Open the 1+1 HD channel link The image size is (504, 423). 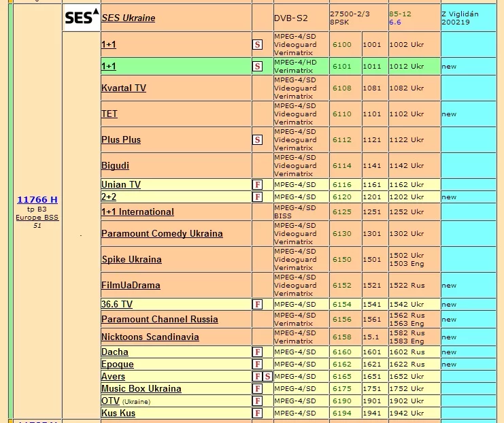109,66
